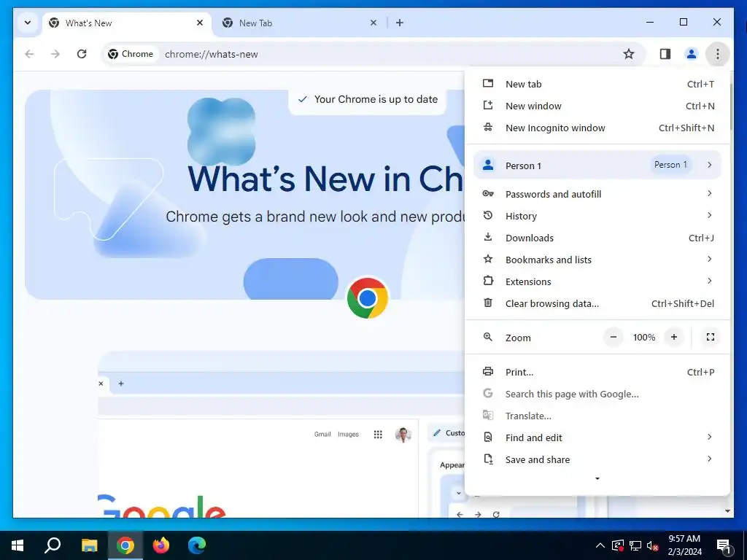
Task: Open Downloads from the menu
Action: (597, 238)
